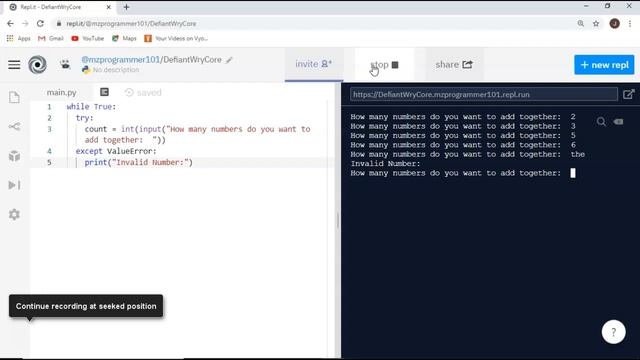Viewport: 640px width, 360px height.
Task: Click the No description text
Action: (x=116, y=70)
